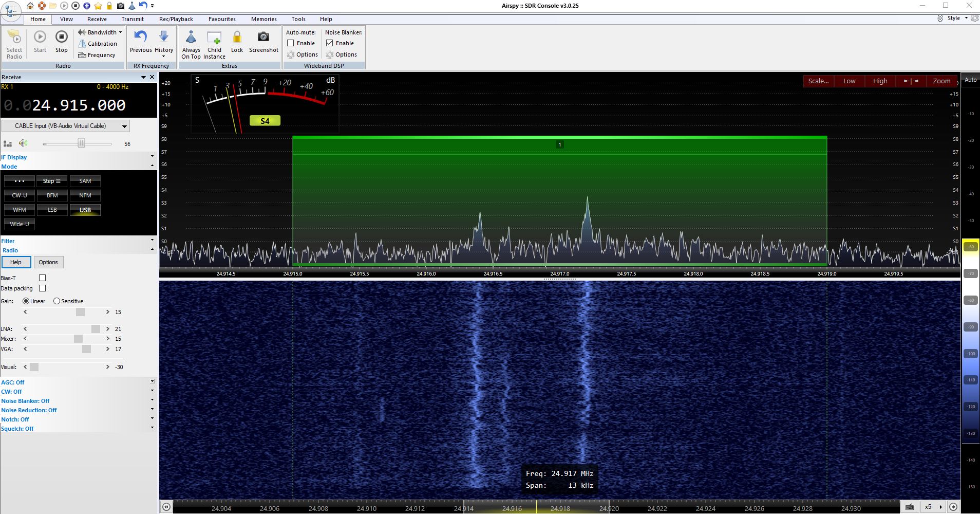
Task: Adjust the audio volume slider
Action: [81, 143]
